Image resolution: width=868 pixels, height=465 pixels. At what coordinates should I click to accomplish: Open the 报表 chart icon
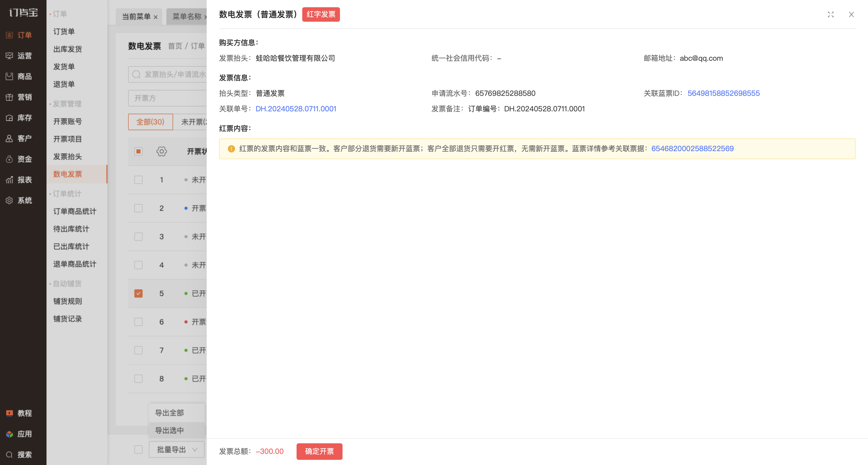pos(10,180)
